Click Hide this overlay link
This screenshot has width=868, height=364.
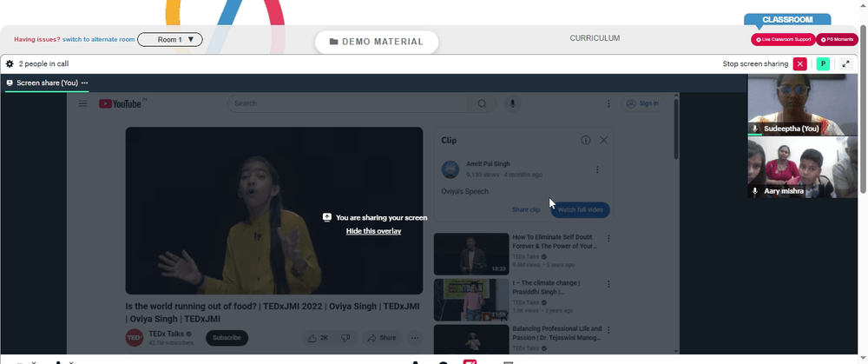[373, 231]
